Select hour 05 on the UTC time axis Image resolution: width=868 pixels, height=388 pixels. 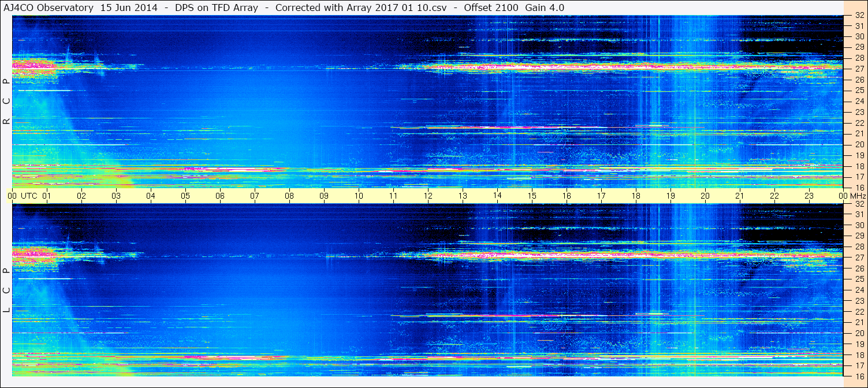pyautogui.click(x=185, y=196)
